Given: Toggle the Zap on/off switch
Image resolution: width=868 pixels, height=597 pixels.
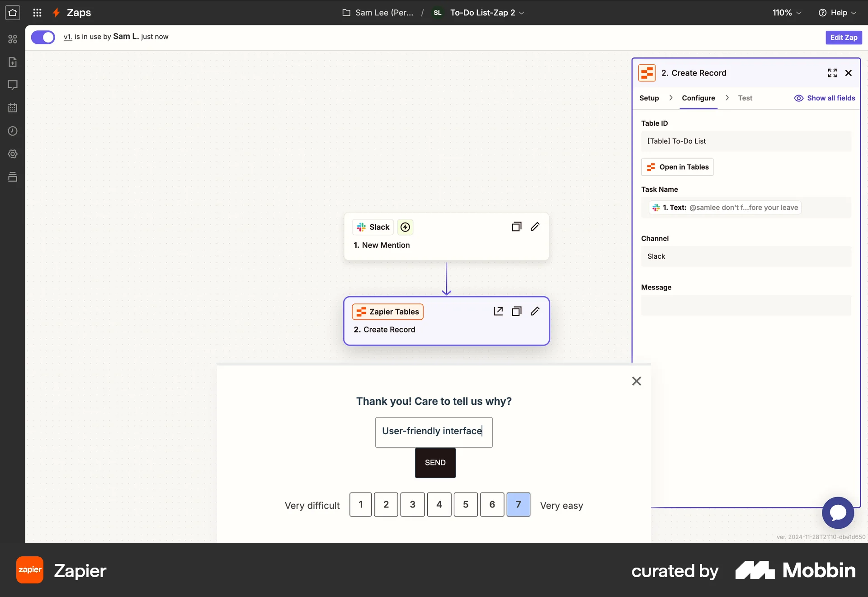Looking at the screenshot, I should click(x=43, y=37).
